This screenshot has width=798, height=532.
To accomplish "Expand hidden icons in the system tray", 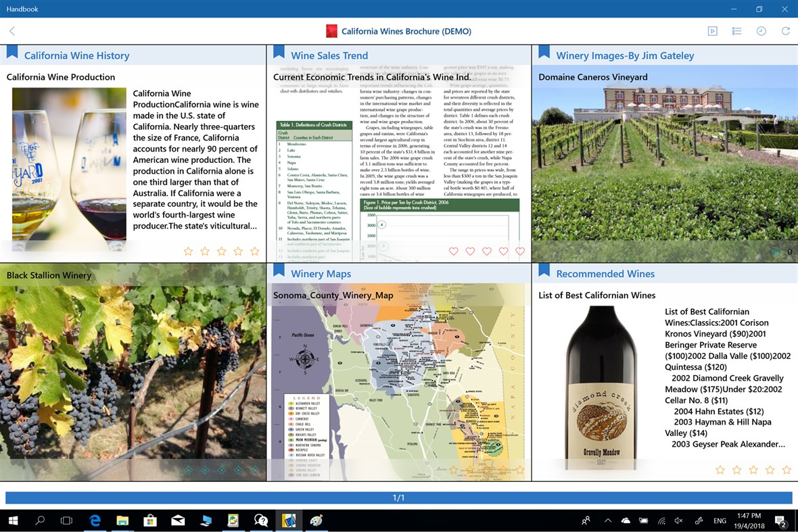I will point(608,521).
